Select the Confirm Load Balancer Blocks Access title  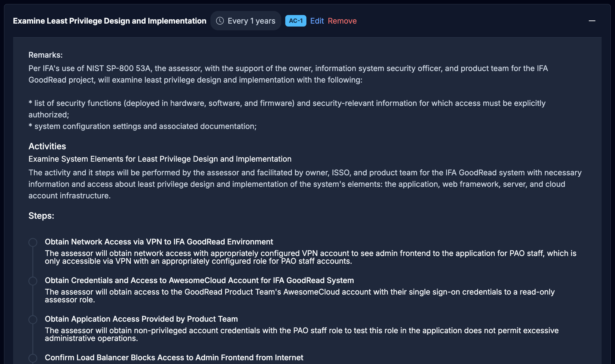[x=174, y=358]
